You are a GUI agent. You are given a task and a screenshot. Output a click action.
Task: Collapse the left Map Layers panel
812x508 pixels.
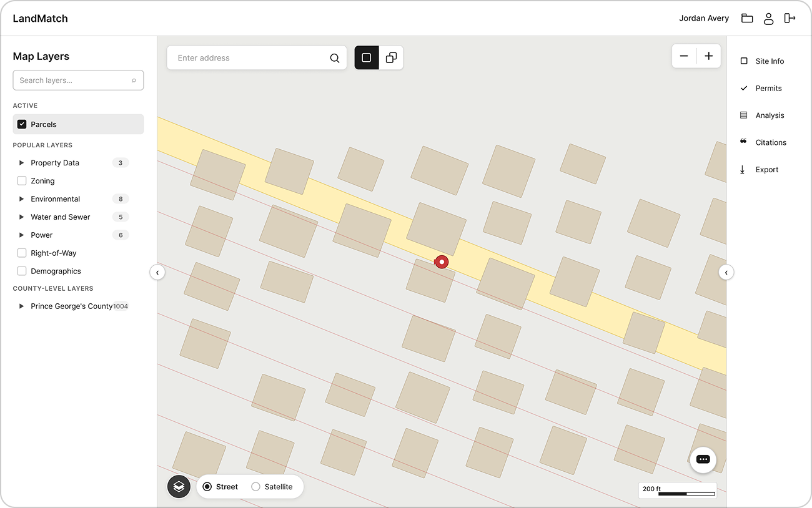click(157, 272)
